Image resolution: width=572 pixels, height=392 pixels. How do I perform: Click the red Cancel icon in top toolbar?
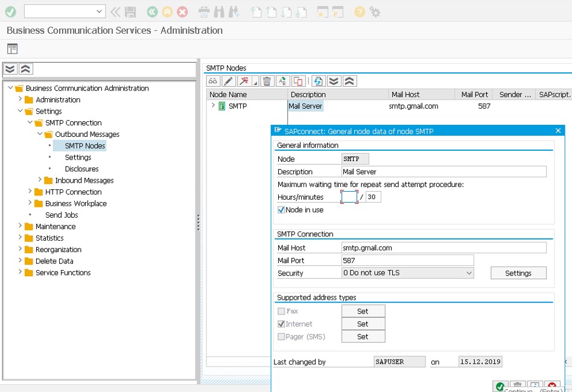tap(182, 12)
